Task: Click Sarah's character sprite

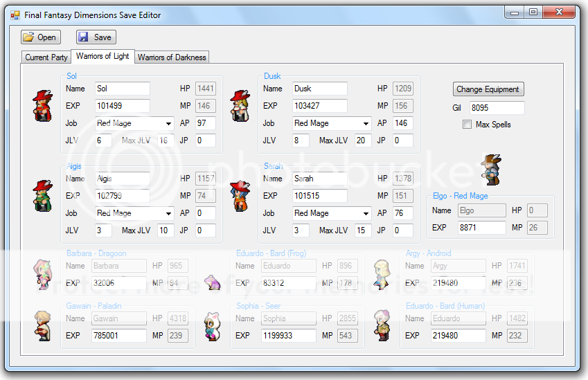Action: tap(240, 195)
